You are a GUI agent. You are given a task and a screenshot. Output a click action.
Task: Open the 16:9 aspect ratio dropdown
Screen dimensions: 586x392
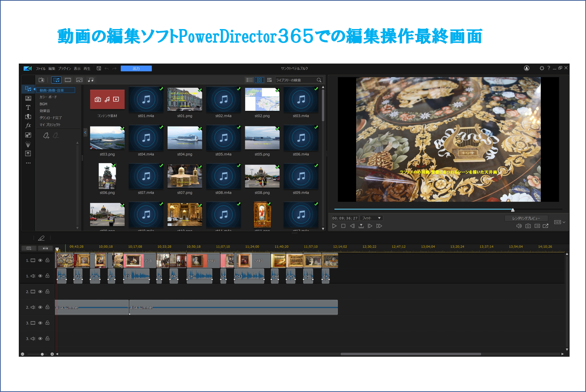[560, 222]
